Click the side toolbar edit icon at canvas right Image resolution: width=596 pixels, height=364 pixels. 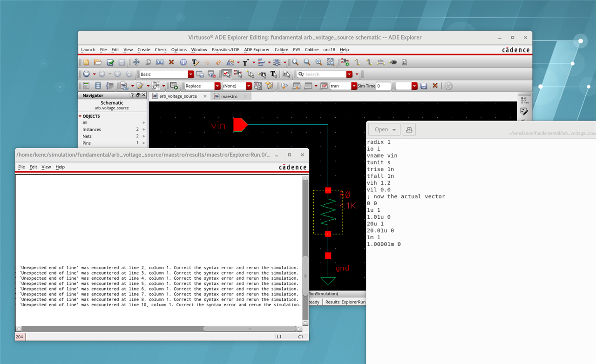click(x=524, y=112)
